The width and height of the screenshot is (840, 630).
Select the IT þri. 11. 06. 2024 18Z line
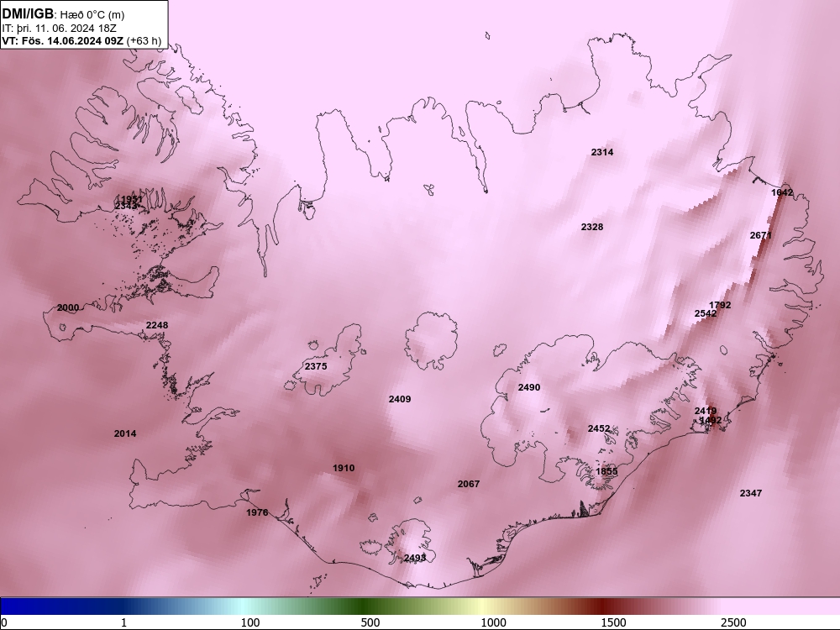pyautogui.click(x=59, y=28)
